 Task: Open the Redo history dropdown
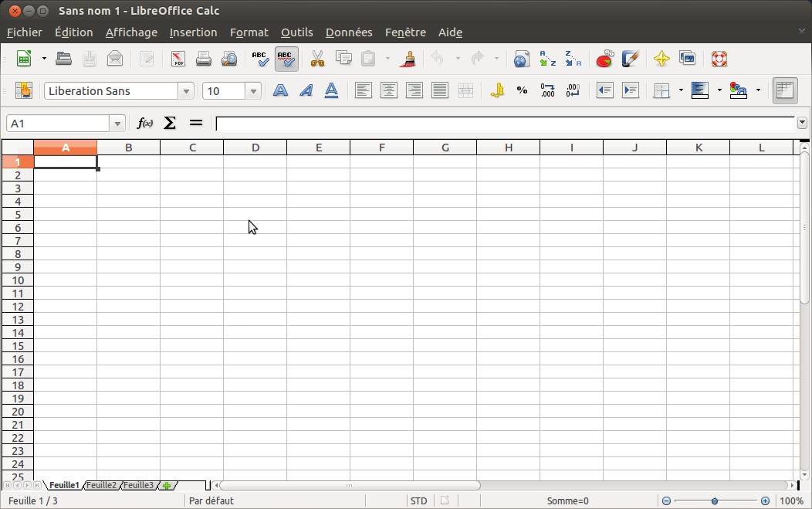(x=496, y=59)
